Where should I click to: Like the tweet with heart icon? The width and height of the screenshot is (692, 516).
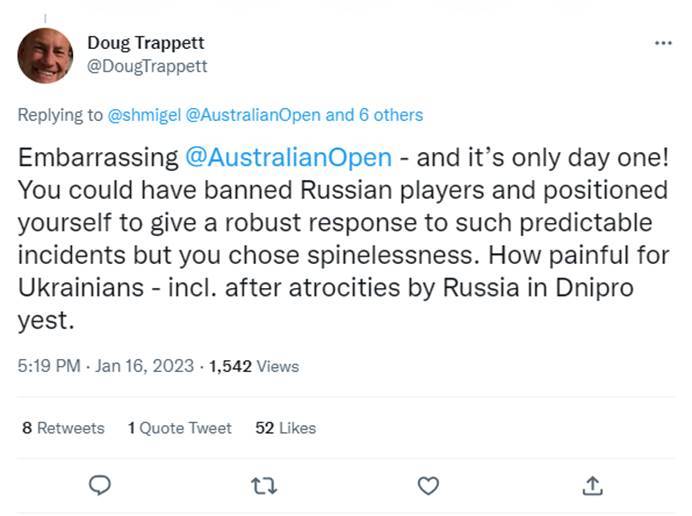point(428,485)
